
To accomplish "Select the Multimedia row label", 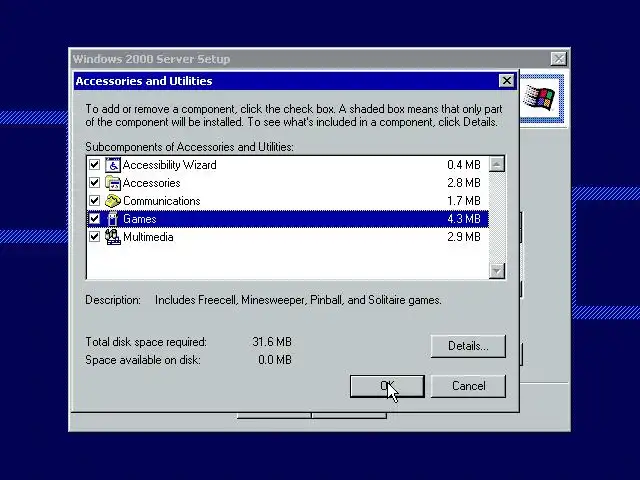I will point(148,237).
